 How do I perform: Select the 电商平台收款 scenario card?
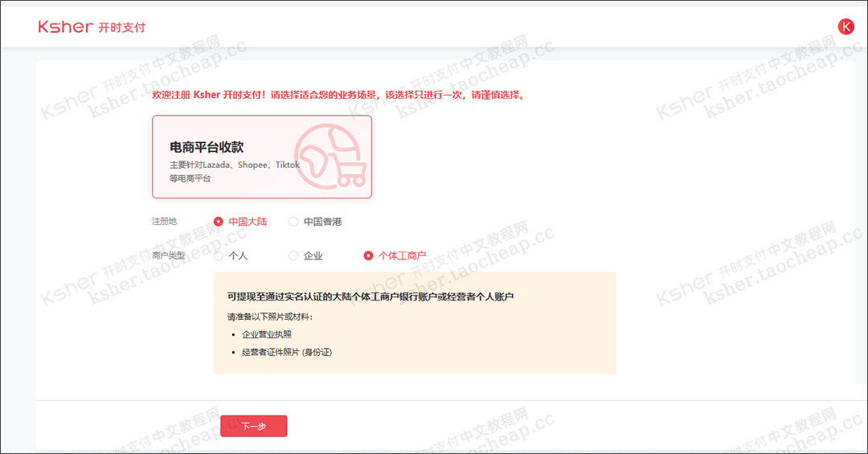point(262,157)
